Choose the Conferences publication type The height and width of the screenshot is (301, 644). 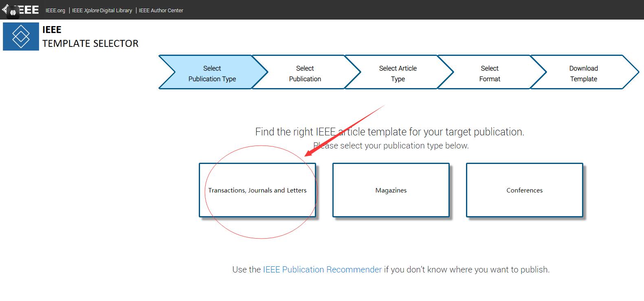pos(525,190)
